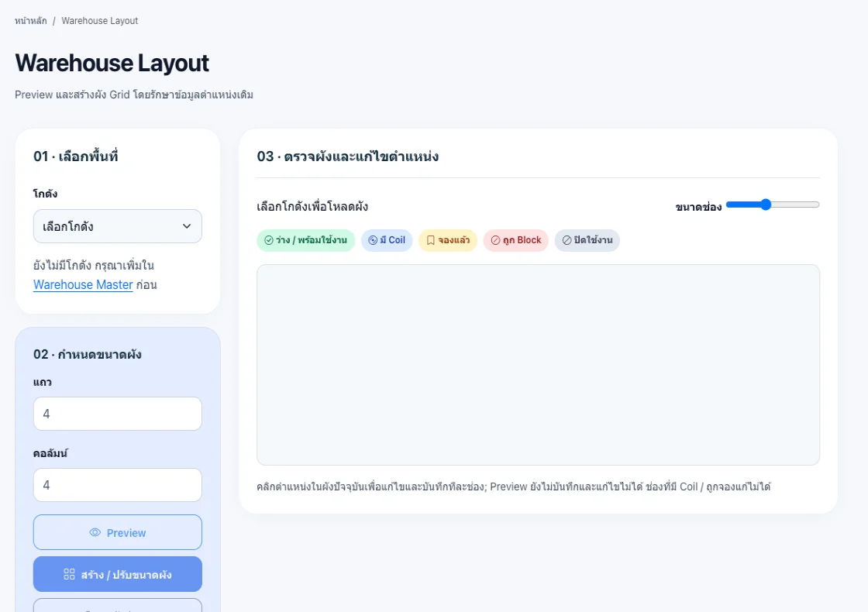
Task: Open the เลือกโกดัง warehouse dropdown
Action: coord(117,226)
